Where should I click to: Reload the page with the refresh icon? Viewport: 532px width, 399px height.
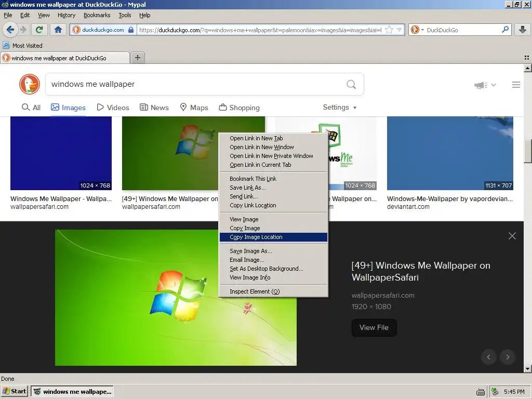tap(39, 30)
